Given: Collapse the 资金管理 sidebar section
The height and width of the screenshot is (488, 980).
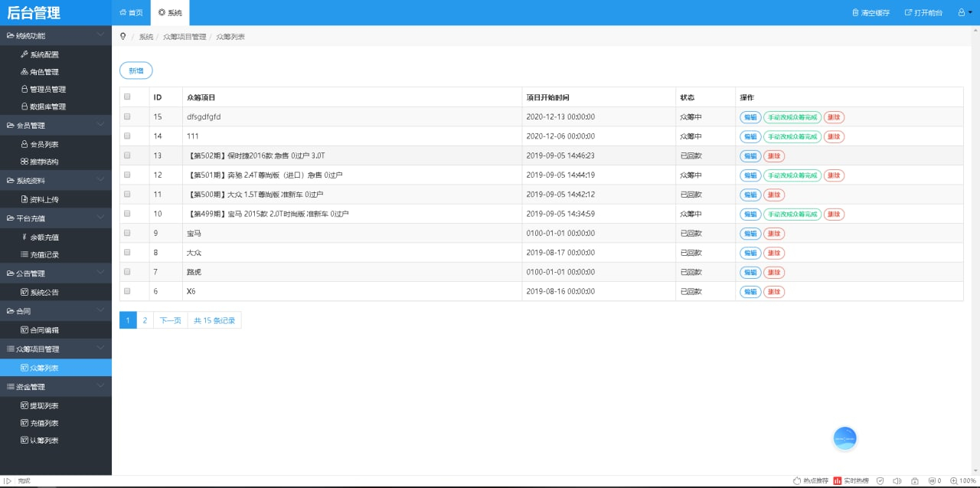Looking at the screenshot, I should point(100,386).
